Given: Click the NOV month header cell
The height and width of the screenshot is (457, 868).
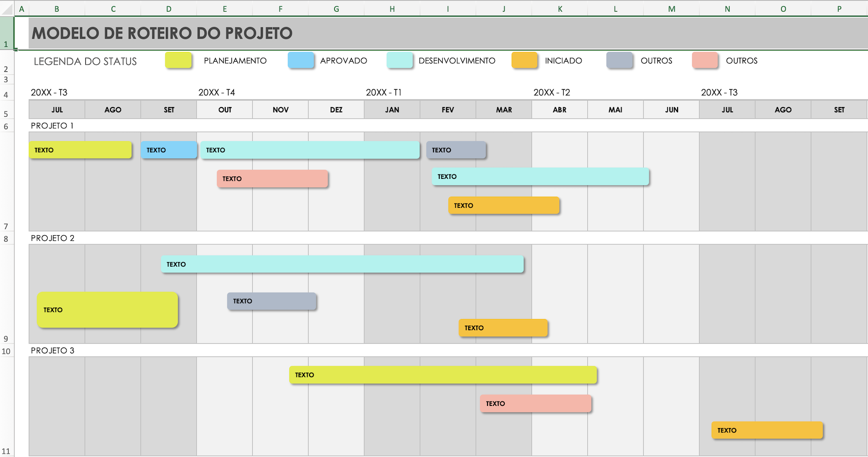Looking at the screenshot, I should click(281, 109).
